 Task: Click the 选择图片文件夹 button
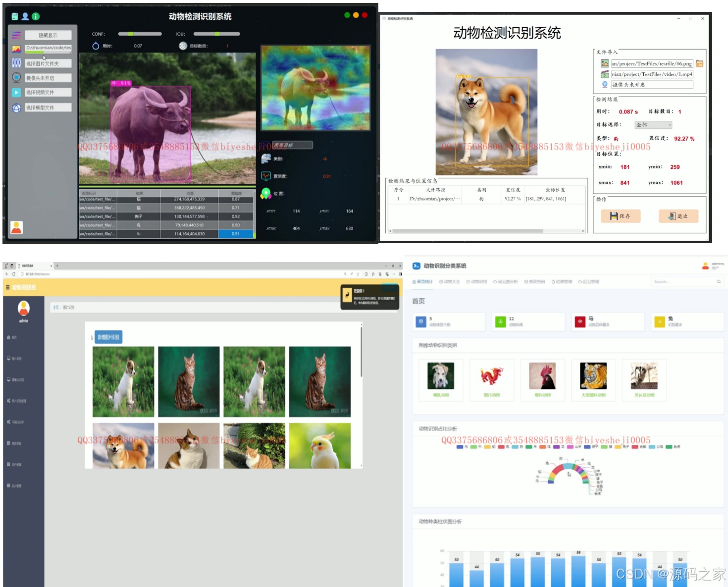tap(48, 63)
